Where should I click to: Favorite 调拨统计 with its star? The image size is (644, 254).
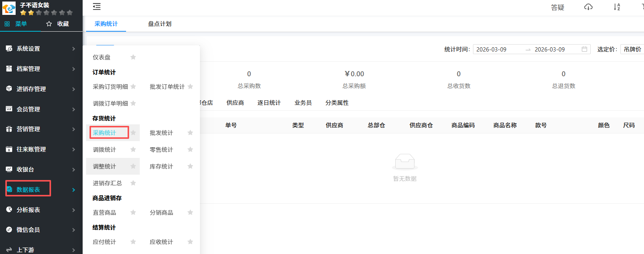click(133, 150)
